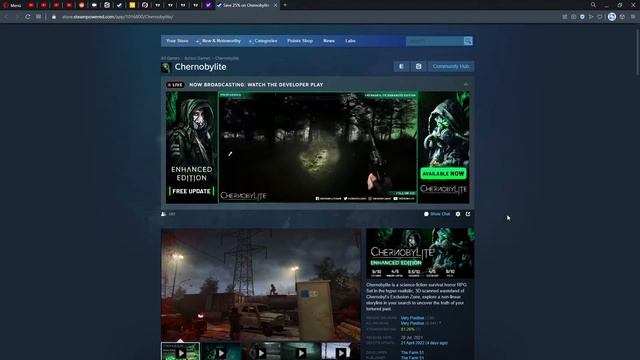The height and width of the screenshot is (360, 640).
Task: Open all reviews 'Very Positive' link
Action: pos(412,323)
